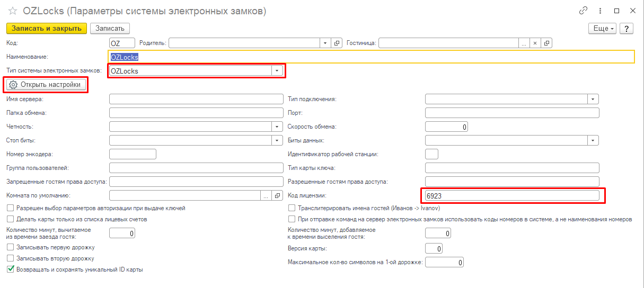Viewport: 644px width, 288px height.
Task: Open the Гостиница field open-form icon
Action: [547, 43]
